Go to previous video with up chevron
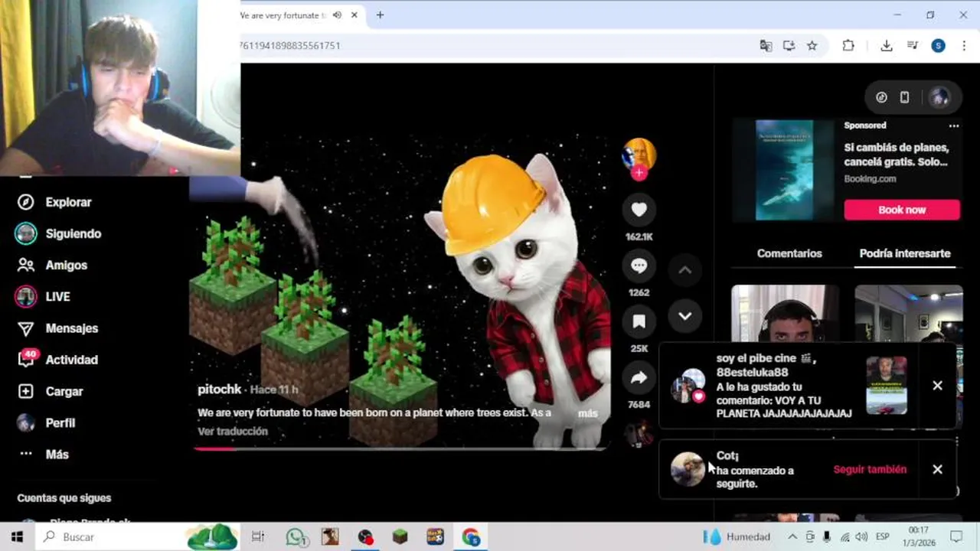The width and height of the screenshot is (980, 551). [x=684, y=270]
